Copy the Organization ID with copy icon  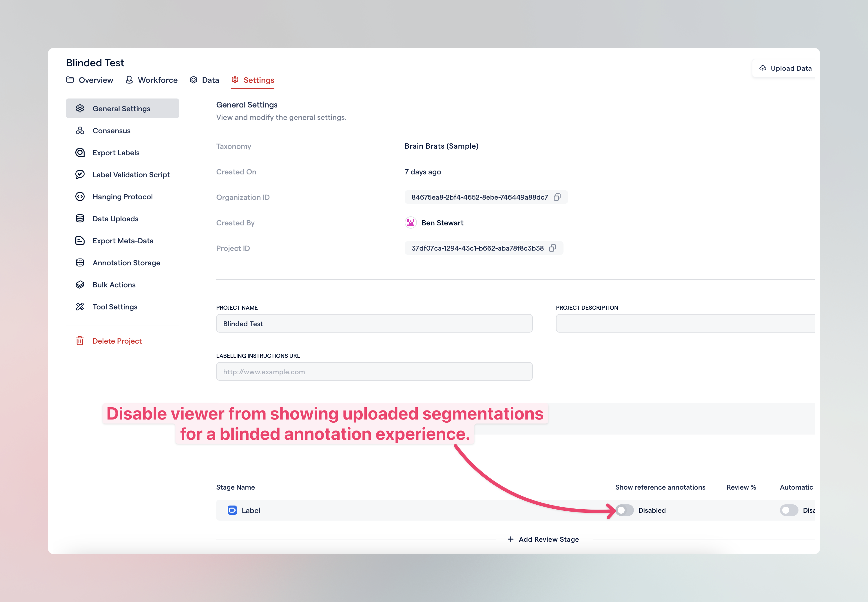coord(557,197)
